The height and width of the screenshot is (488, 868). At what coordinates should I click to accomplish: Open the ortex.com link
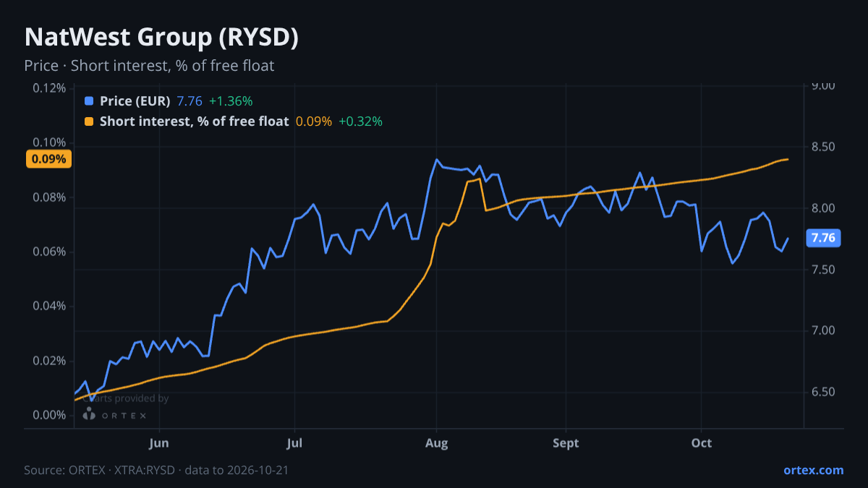point(814,470)
